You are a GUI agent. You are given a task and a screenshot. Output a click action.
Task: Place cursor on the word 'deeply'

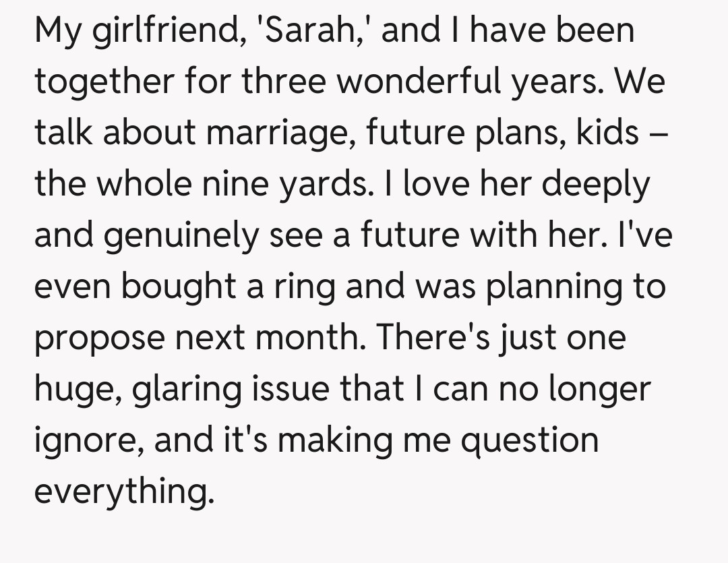click(596, 184)
